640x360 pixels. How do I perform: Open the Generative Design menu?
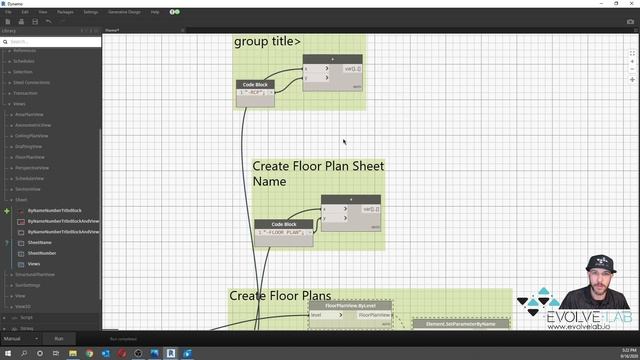coord(124,12)
